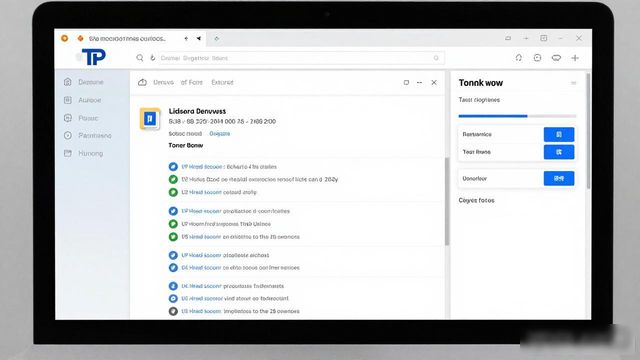Click the blue document thumbnail beside Lidsora Denvvess

pyautogui.click(x=150, y=119)
